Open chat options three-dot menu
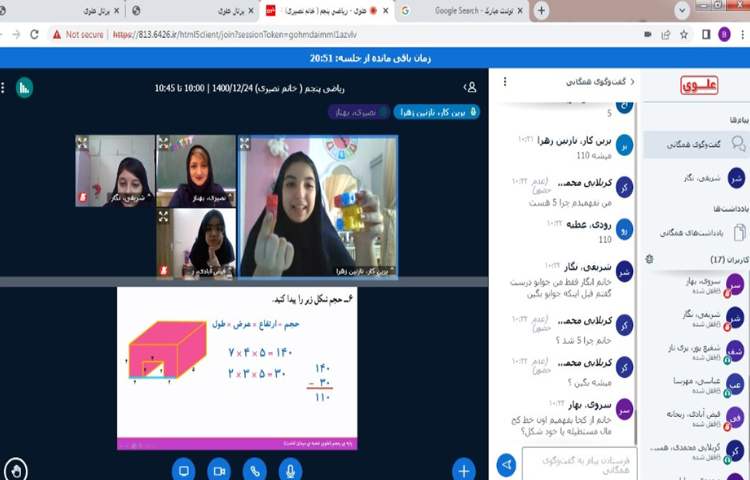This screenshot has width=750, height=480. coord(505,82)
